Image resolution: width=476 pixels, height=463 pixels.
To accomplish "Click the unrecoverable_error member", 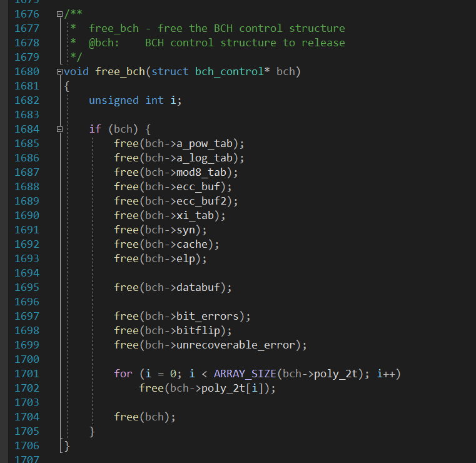I will pyautogui.click(x=236, y=345).
